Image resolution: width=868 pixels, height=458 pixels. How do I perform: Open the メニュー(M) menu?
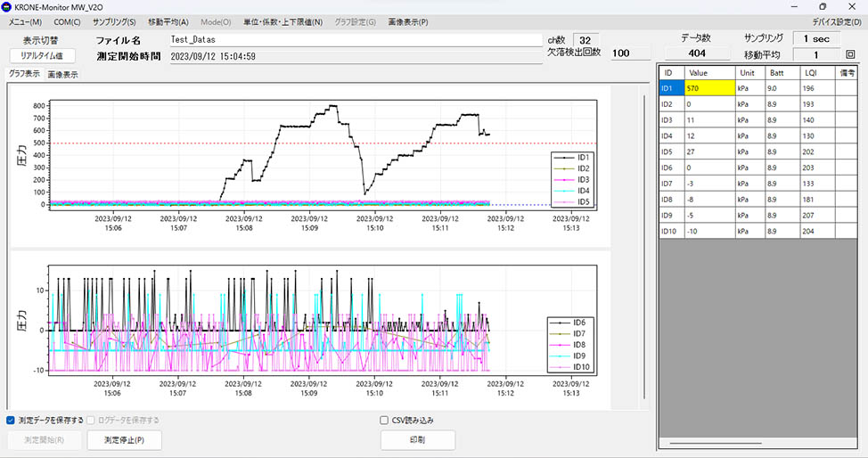(25, 22)
